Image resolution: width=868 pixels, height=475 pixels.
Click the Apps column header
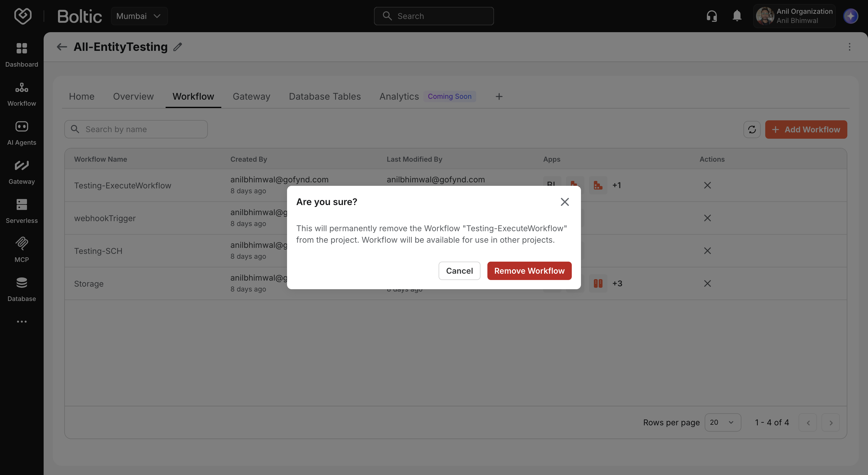(x=552, y=159)
